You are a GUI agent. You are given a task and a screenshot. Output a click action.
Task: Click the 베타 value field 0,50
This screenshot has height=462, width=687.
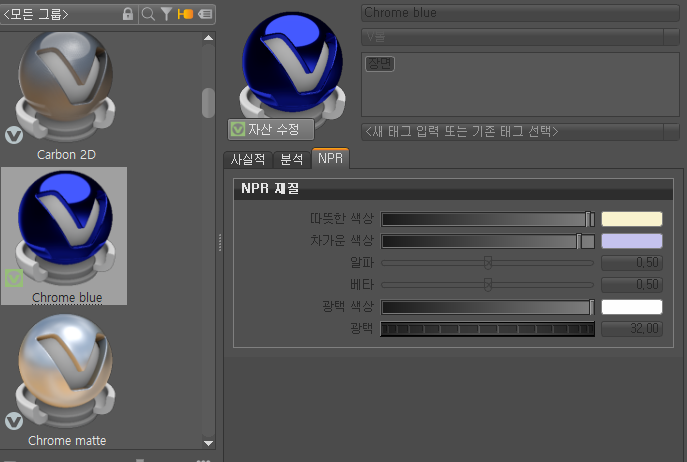632,285
